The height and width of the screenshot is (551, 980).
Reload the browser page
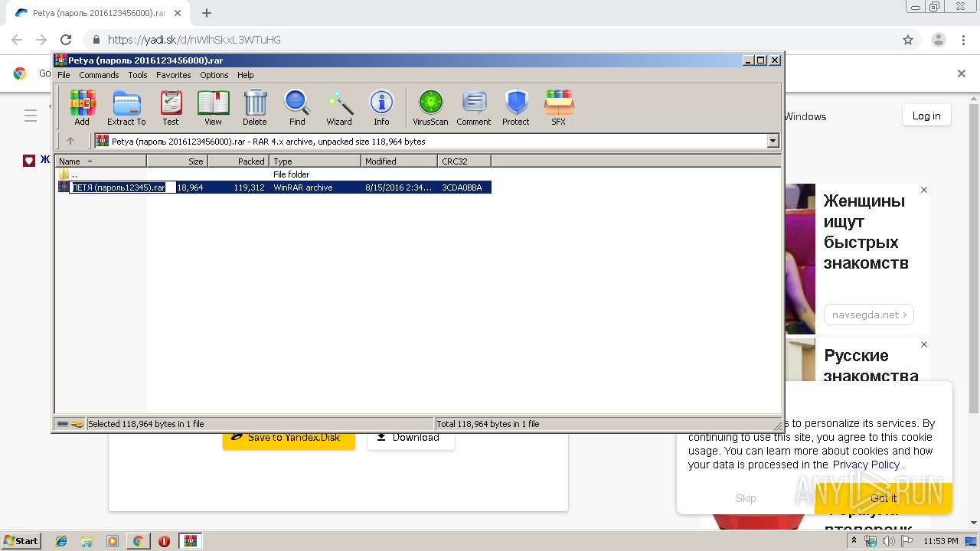pyautogui.click(x=66, y=40)
